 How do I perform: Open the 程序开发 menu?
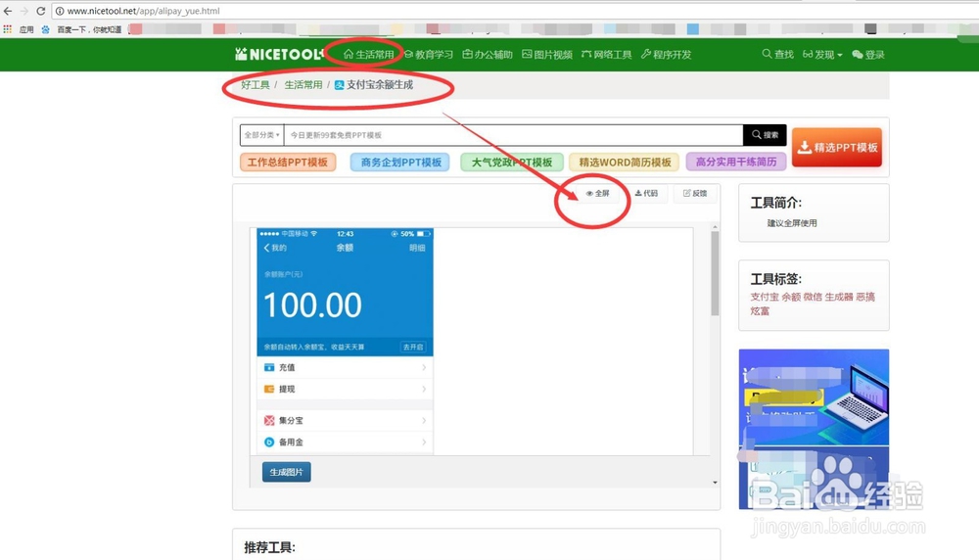666,54
